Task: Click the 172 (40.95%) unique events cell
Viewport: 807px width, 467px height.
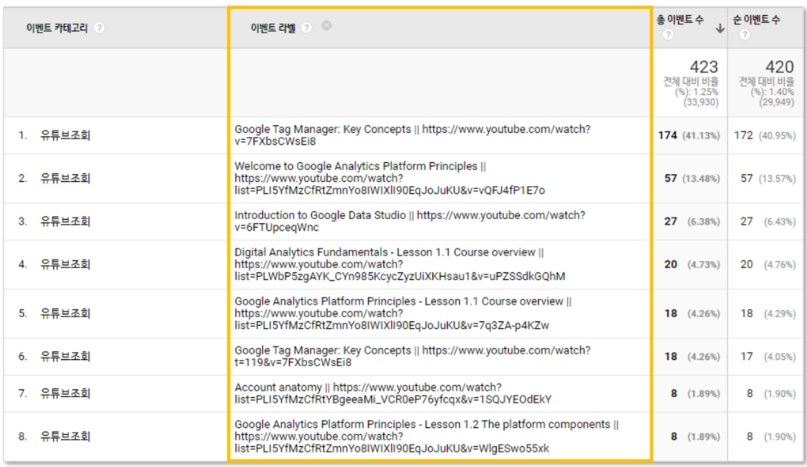Action: click(764, 135)
